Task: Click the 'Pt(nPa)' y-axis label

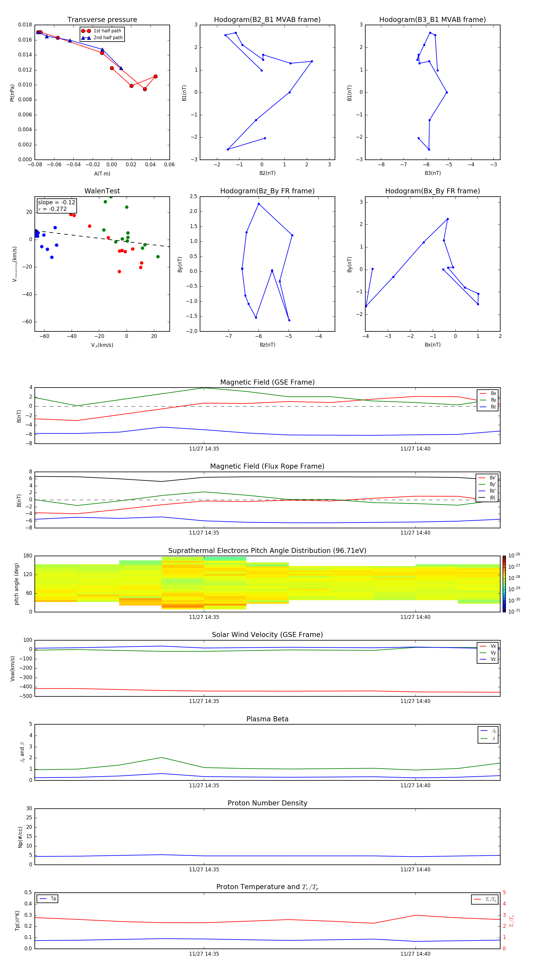Action: [x=12, y=92]
